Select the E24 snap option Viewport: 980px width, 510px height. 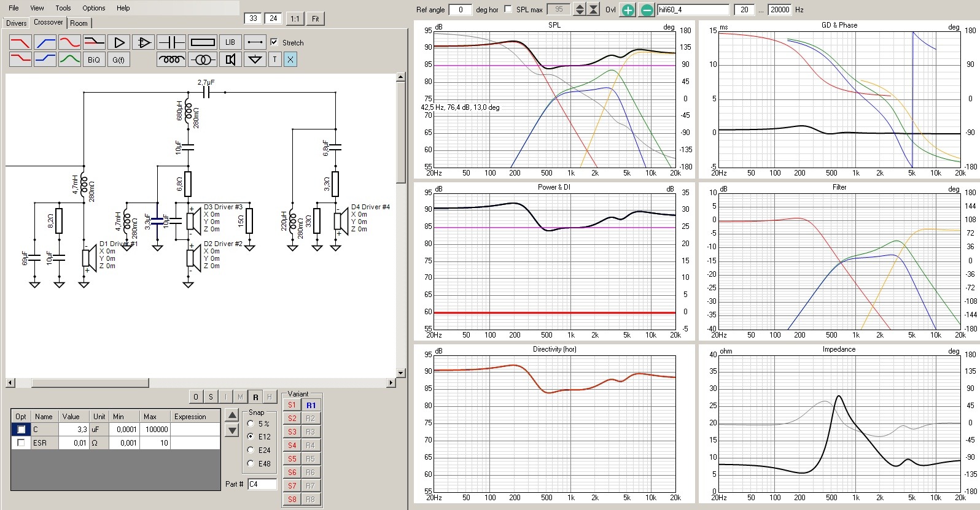point(251,450)
